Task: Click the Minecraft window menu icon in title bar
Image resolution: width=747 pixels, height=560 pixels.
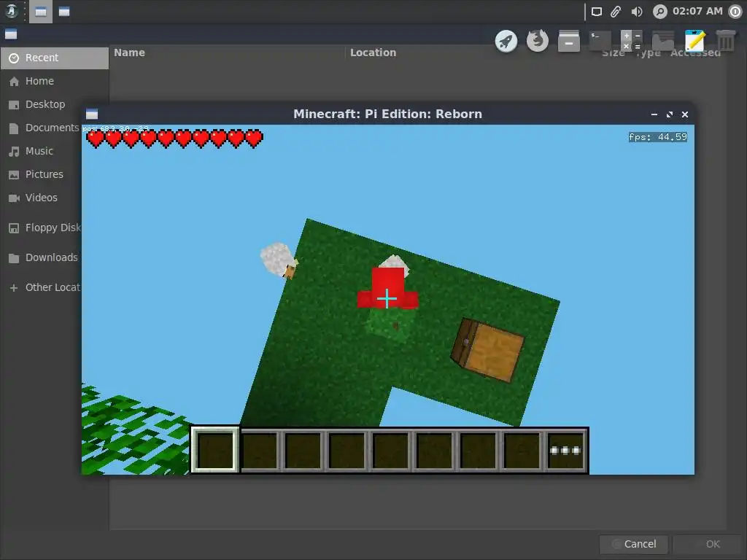Action: [x=92, y=114]
